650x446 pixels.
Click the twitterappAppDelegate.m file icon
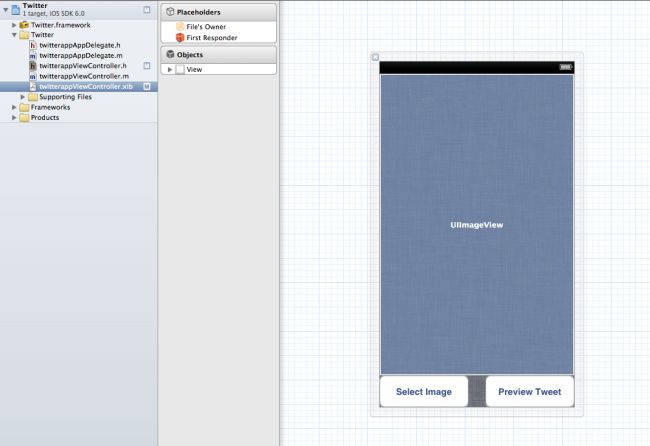pos(33,56)
